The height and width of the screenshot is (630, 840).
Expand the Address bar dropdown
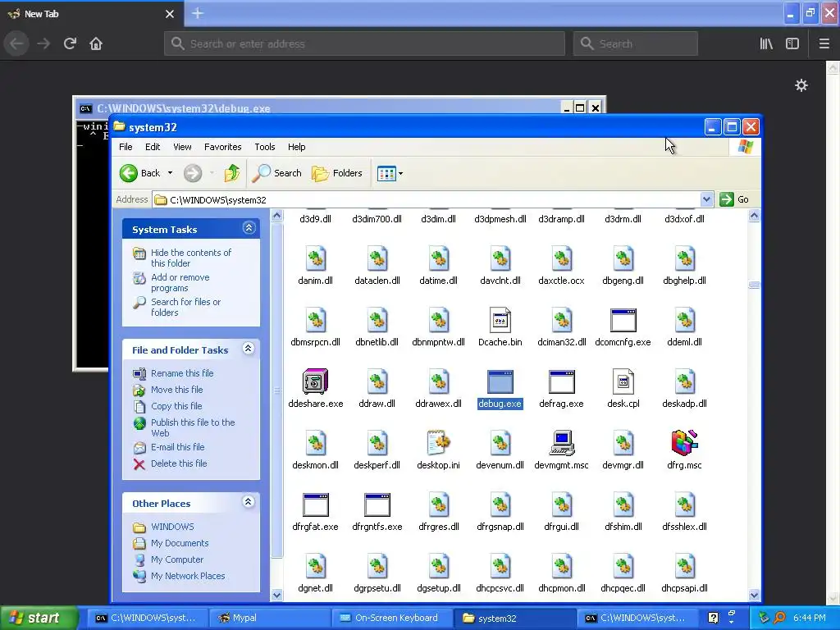(706, 199)
